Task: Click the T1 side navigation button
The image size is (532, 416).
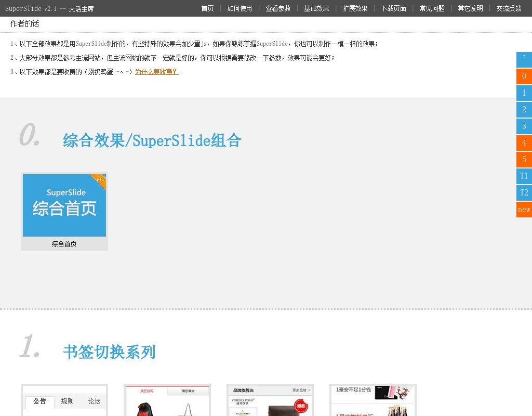Action: 524,176
